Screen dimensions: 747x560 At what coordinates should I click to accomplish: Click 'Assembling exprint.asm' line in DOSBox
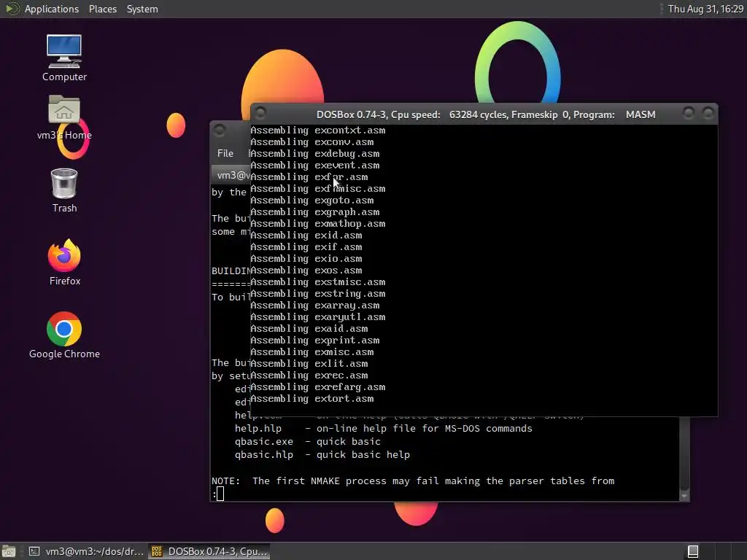315,340
